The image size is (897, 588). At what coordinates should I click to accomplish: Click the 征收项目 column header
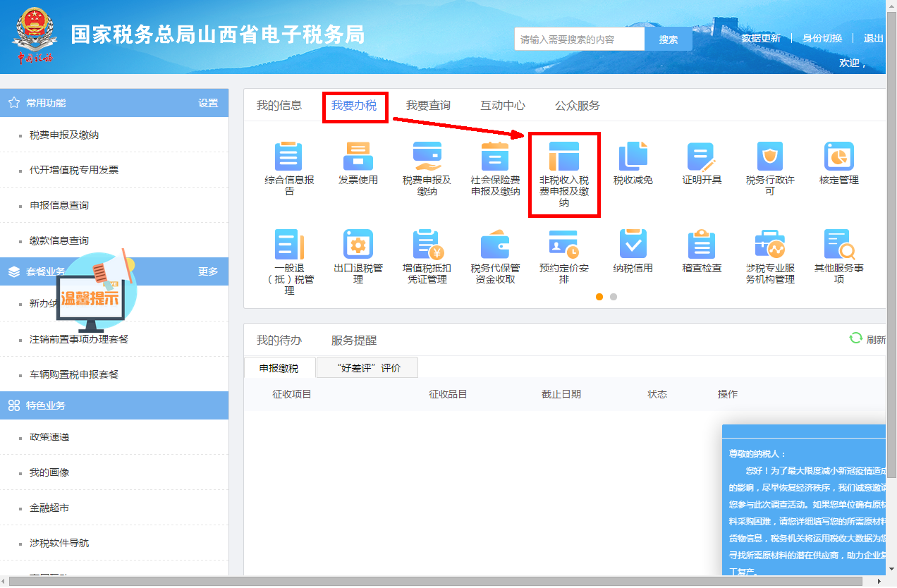tap(292, 394)
